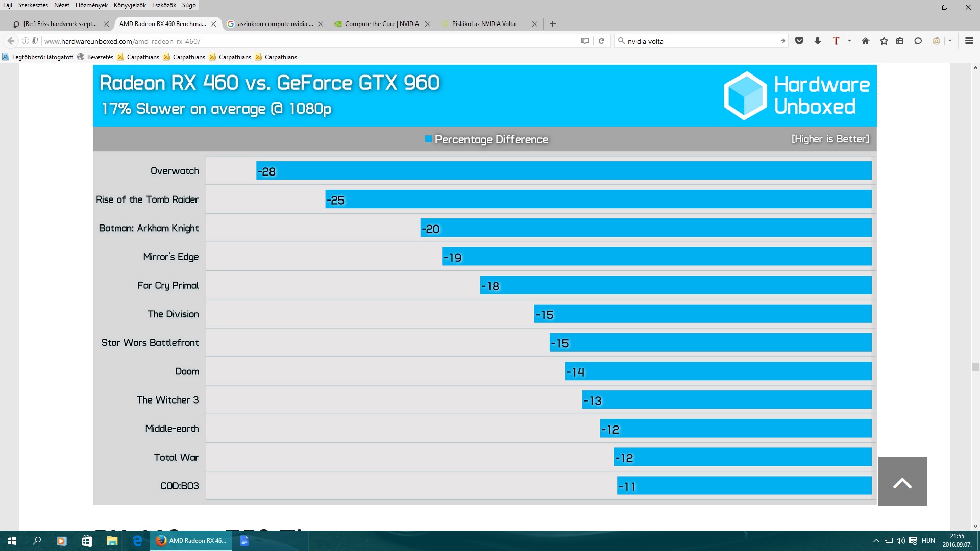Open the last Carpathians bookmark feed

(x=276, y=57)
